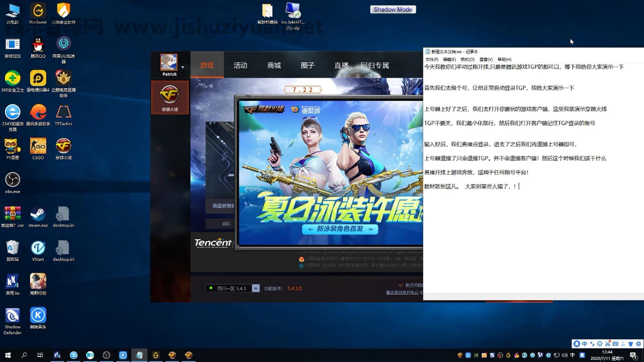Expand the menu arrow beside Patrick avatar
Viewport: 644px width, 362px height.
[182, 67]
